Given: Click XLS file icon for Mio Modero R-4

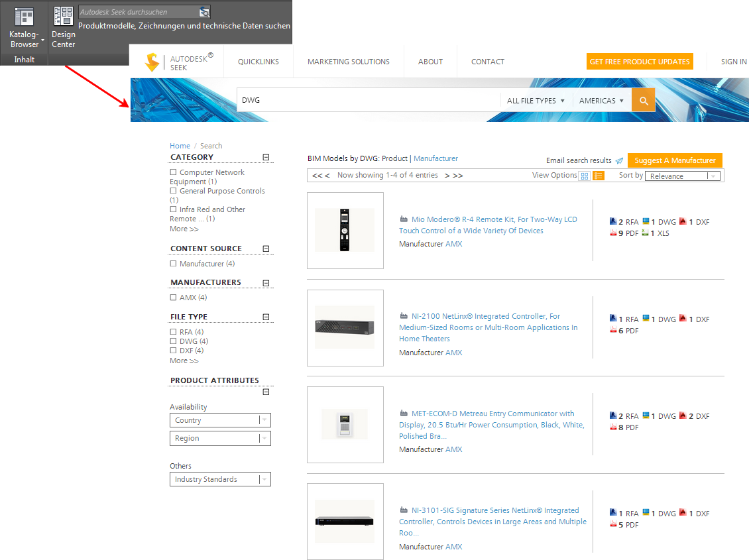Looking at the screenshot, I should click(646, 233).
